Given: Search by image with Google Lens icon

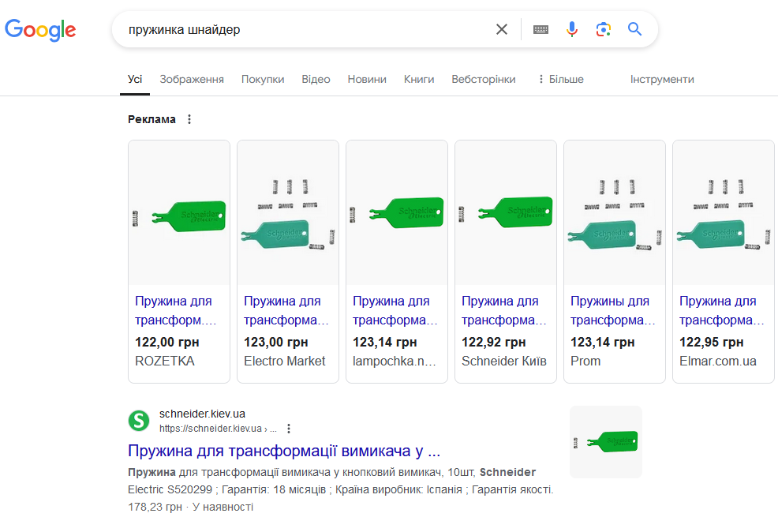Looking at the screenshot, I should click(604, 29).
